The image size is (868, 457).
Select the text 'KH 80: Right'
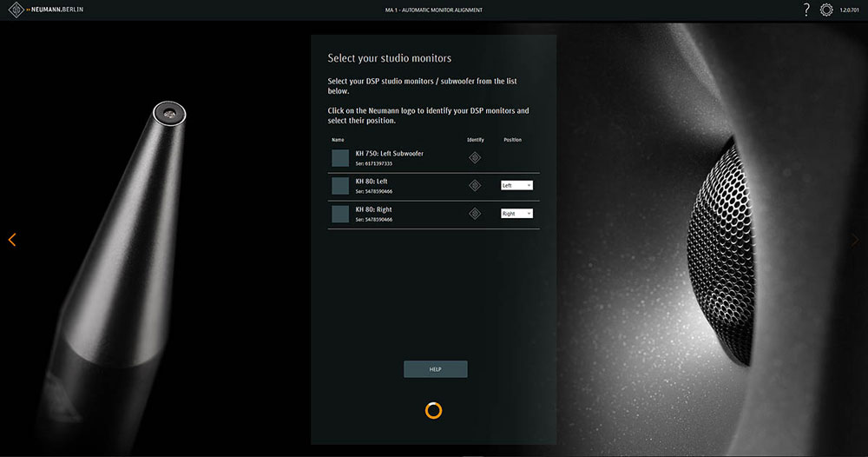[373, 209]
